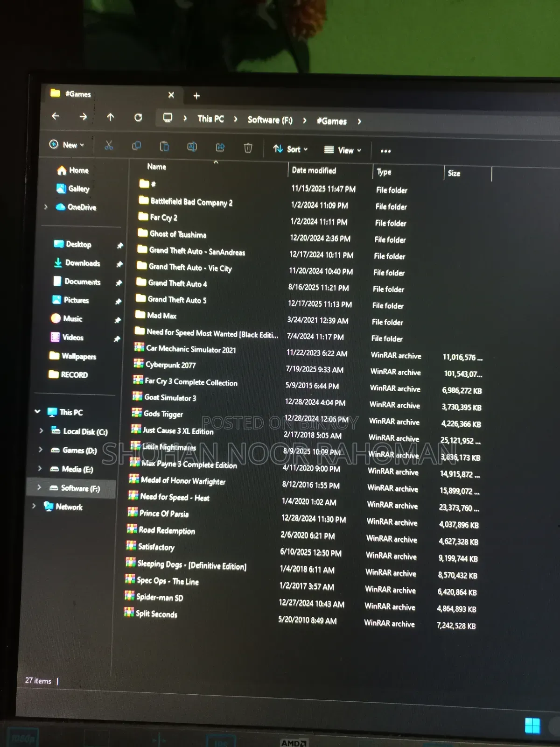Click #Games breadcrumb segment
Screen dimensions: 560x747
tap(331, 121)
